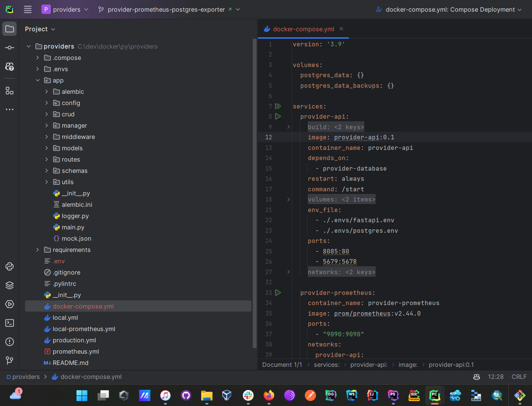This screenshot has height=406, width=532.
Task: Click the Git tool window icon
Action: [x=10, y=361]
